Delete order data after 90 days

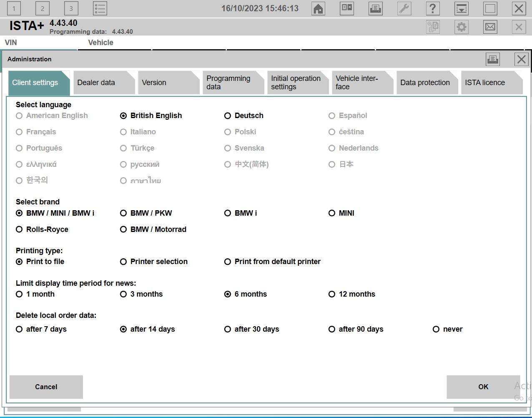pyautogui.click(x=356, y=329)
